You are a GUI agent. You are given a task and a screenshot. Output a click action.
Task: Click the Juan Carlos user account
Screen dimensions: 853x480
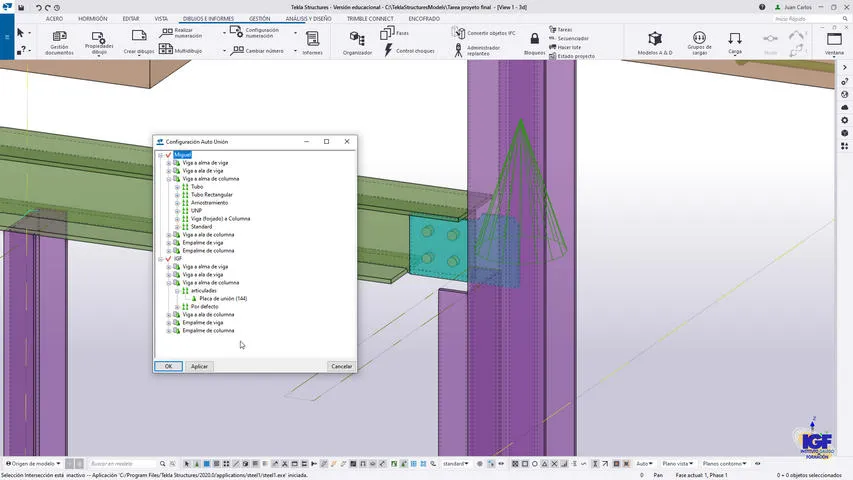793,7
